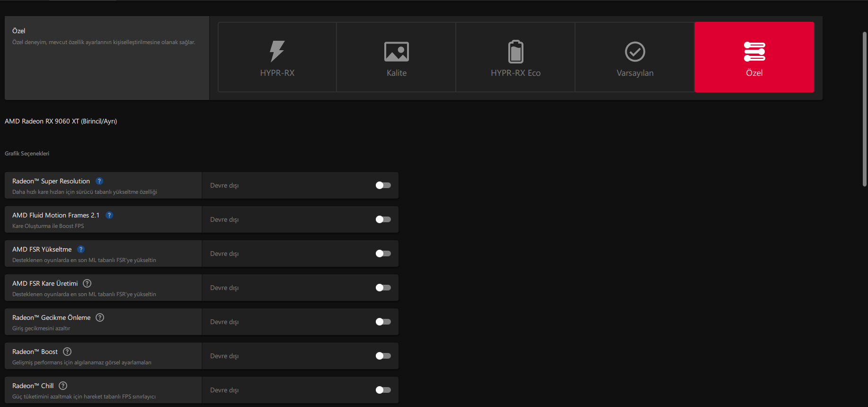Viewport: 868px width, 407px height.
Task: Enable AMD FSR Kare Üretimi switch
Action: tap(383, 288)
